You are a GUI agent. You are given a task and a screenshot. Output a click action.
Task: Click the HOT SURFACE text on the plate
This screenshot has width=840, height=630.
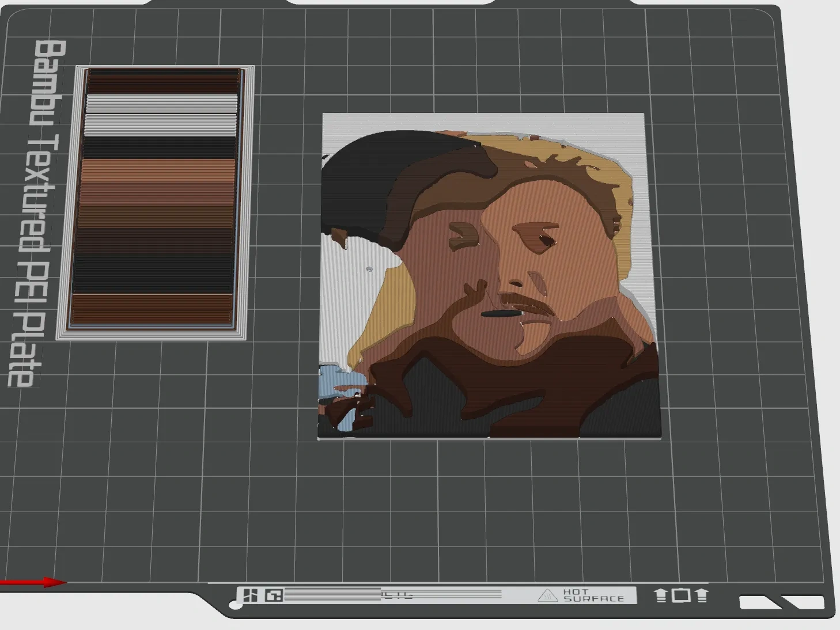coord(585,595)
